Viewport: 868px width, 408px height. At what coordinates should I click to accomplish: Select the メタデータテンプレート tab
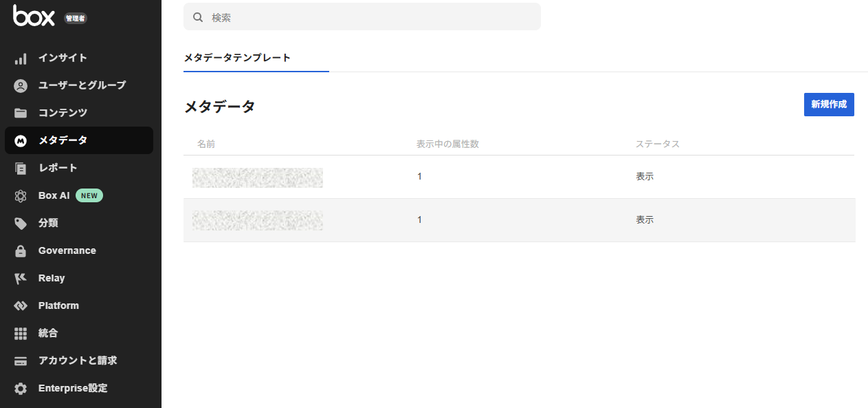(237, 58)
